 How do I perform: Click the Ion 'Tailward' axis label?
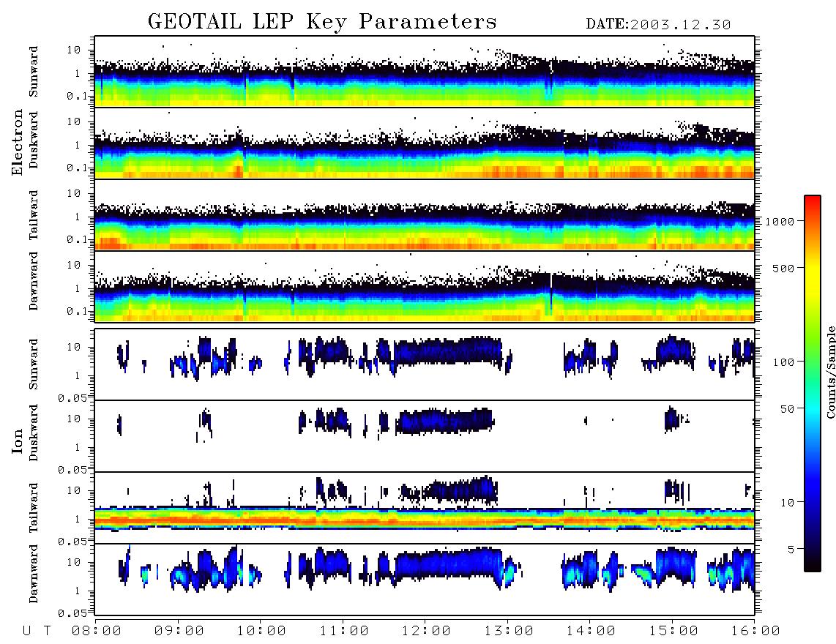[34, 508]
